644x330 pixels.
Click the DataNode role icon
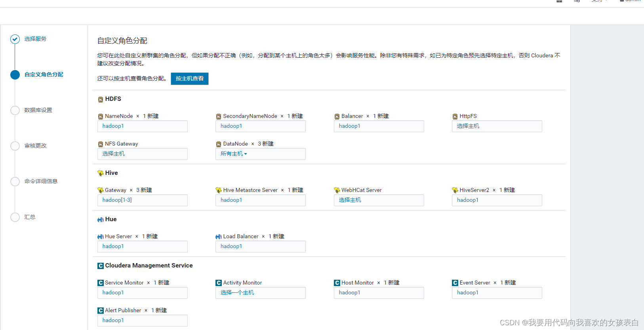[x=219, y=144]
